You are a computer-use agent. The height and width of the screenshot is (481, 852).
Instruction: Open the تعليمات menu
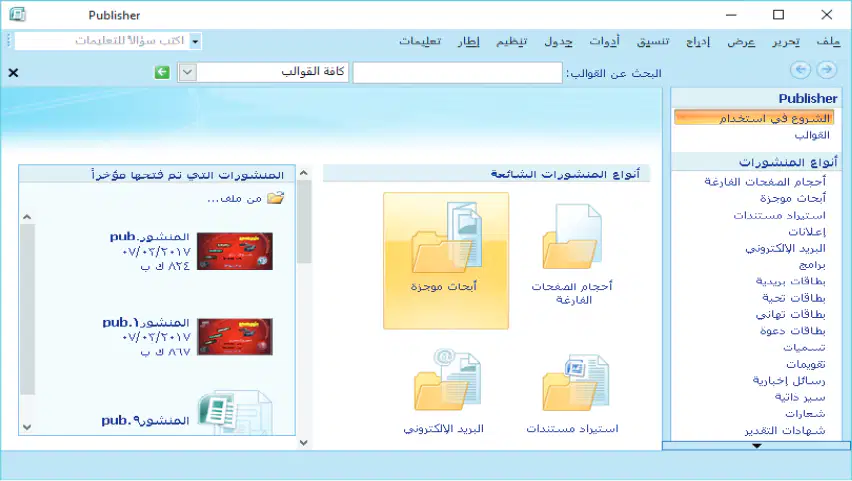point(420,41)
